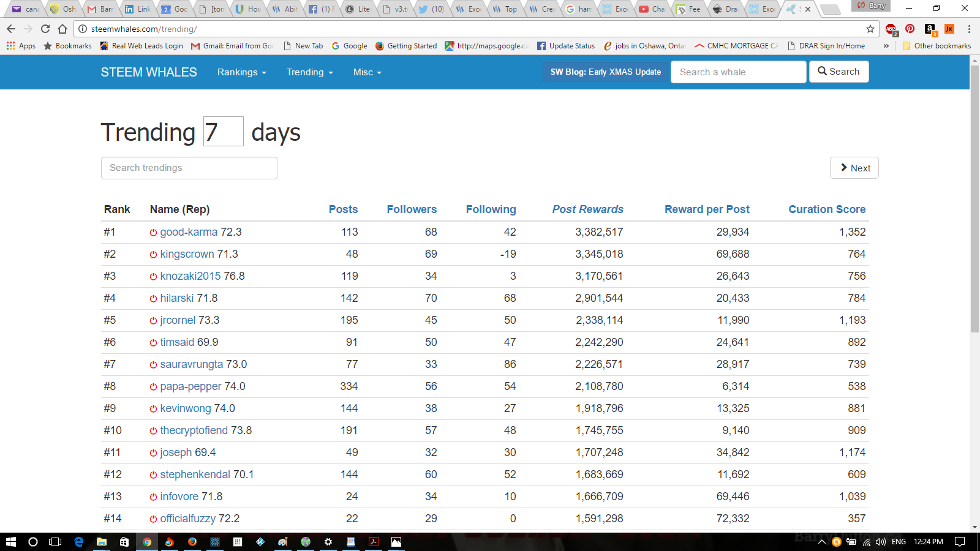The image size is (980, 551).
Task: Sort the table by Reward per Post
Action: coord(707,209)
